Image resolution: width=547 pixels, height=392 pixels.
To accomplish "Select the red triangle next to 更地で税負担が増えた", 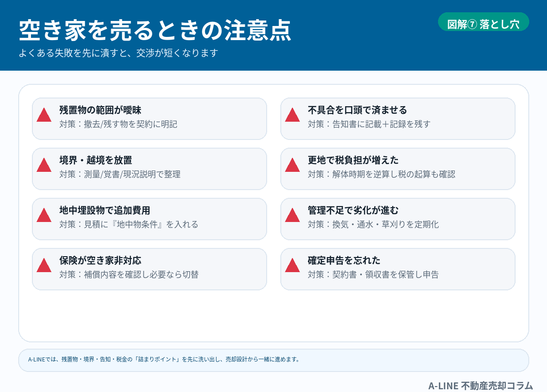I will (292, 165).
